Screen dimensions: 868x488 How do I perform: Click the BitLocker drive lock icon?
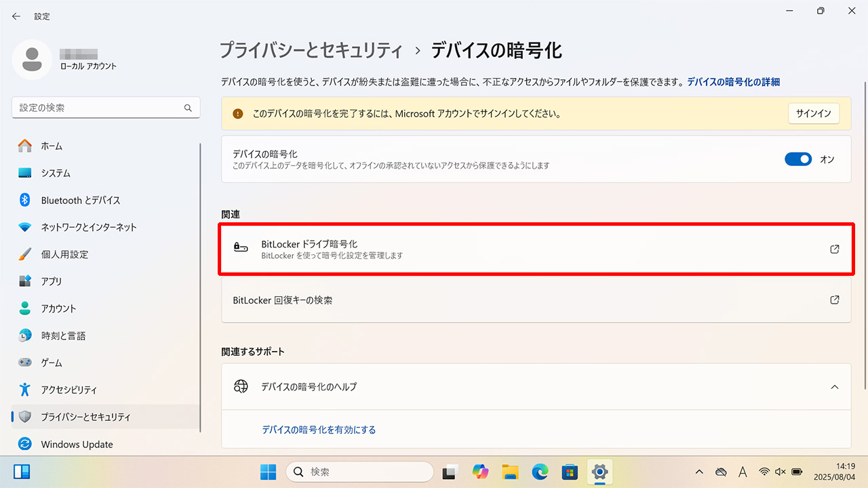tap(241, 249)
